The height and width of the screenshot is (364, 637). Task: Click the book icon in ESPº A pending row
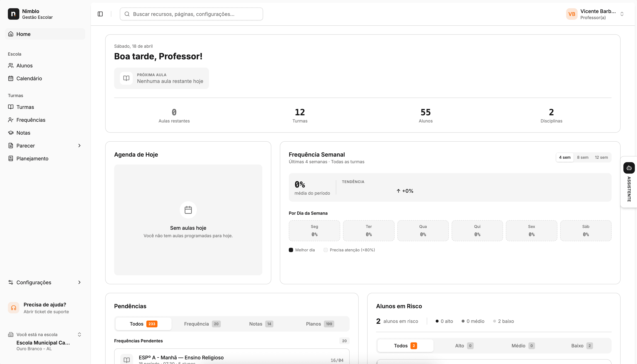(127, 360)
